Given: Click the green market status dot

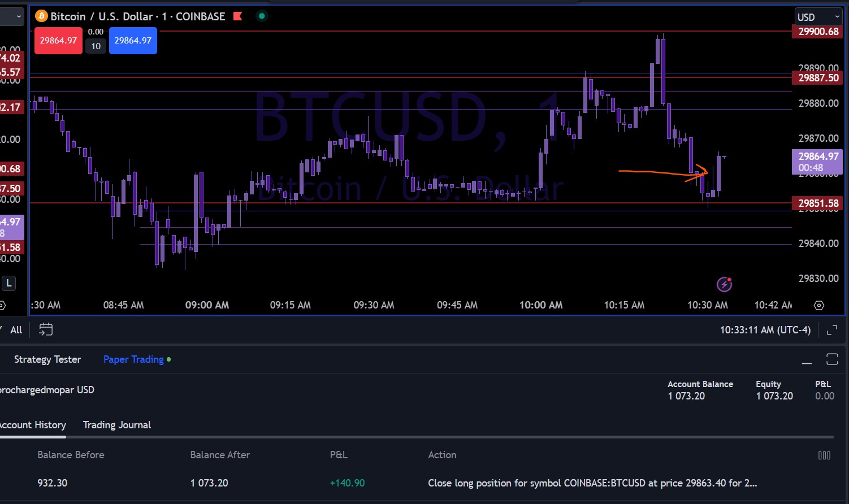Looking at the screenshot, I should coord(261,16).
